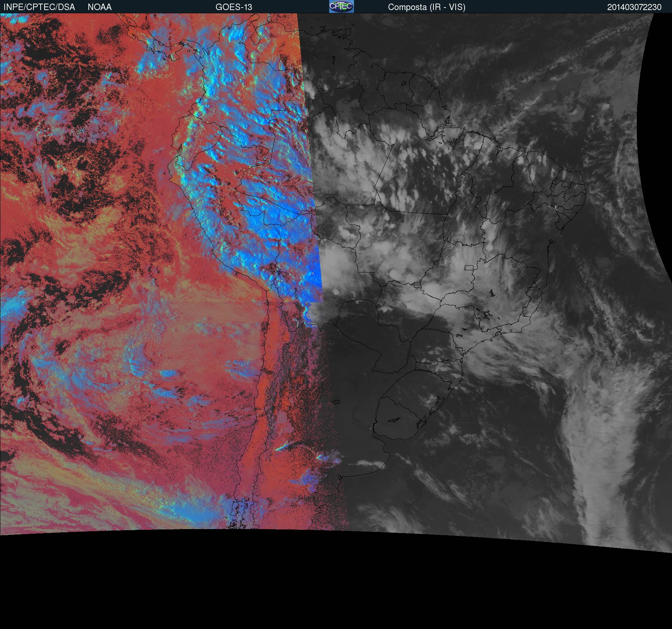Click the Composta (IR - VIS) title
This screenshot has height=629, width=672.
point(427,7)
